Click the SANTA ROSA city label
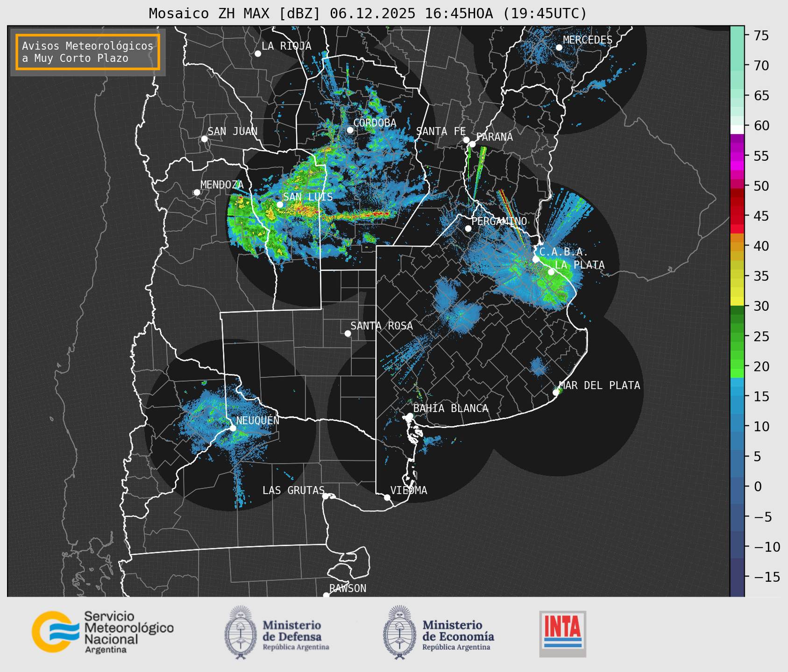This screenshot has width=788, height=672. pos(382,326)
